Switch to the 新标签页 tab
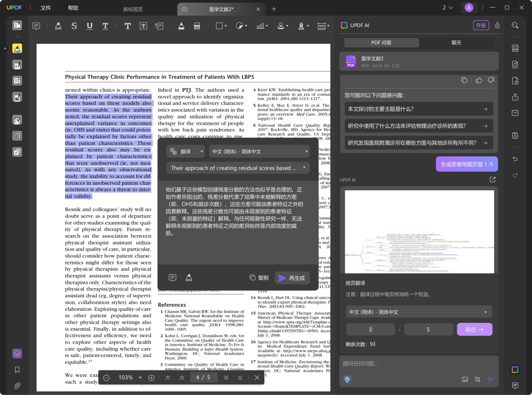 [133, 9]
